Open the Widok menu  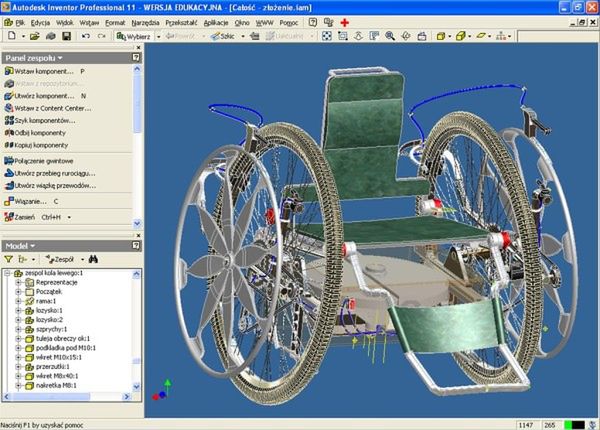64,23
